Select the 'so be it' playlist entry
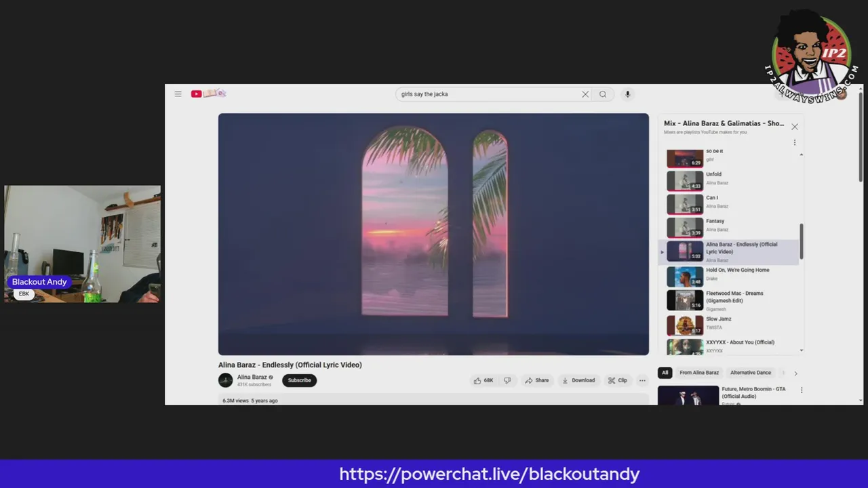 (x=729, y=158)
